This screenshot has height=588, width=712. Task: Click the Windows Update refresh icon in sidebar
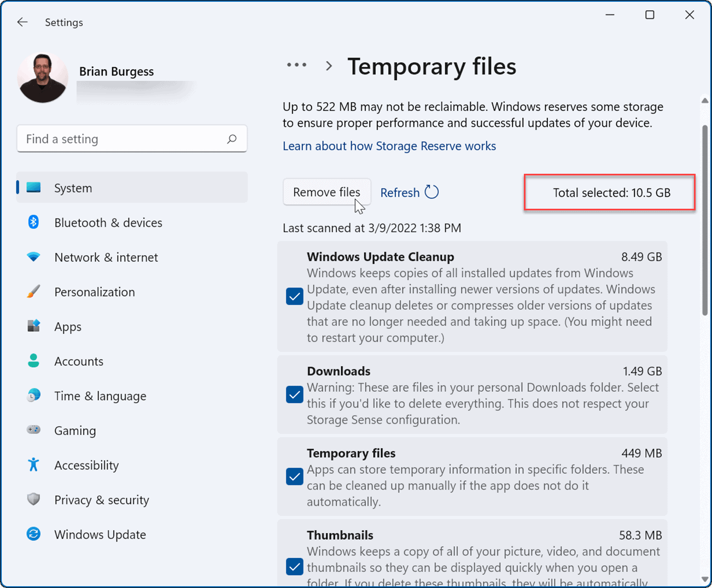point(33,534)
